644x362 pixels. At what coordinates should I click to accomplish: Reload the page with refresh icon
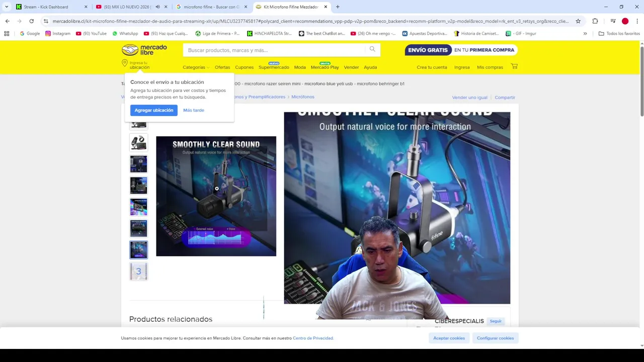tap(31, 21)
